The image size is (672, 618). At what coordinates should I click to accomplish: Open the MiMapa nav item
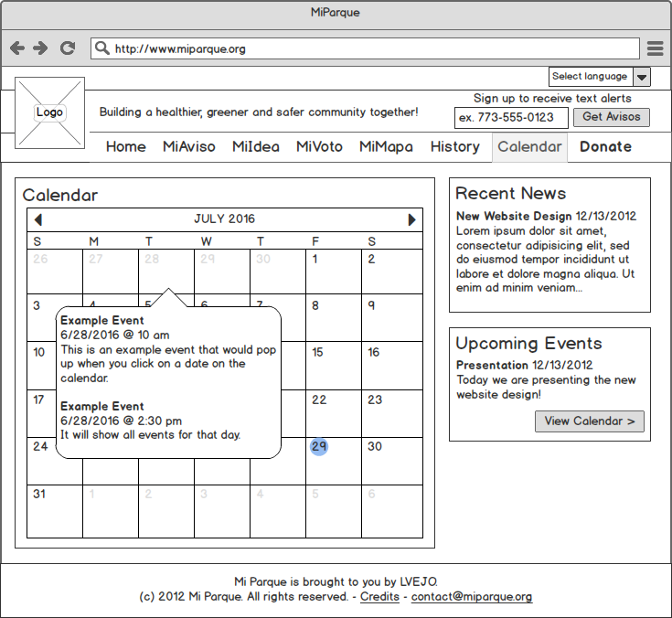(386, 146)
